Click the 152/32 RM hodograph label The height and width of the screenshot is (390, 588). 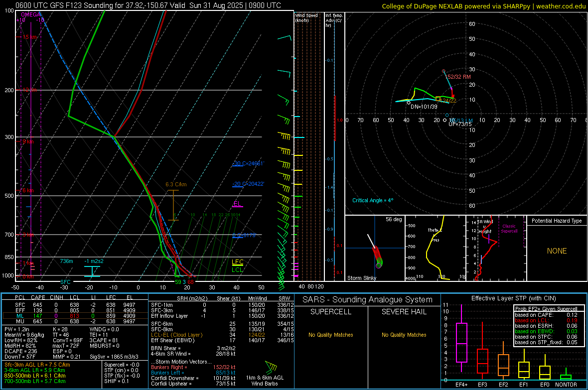click(x=458, y=77)
